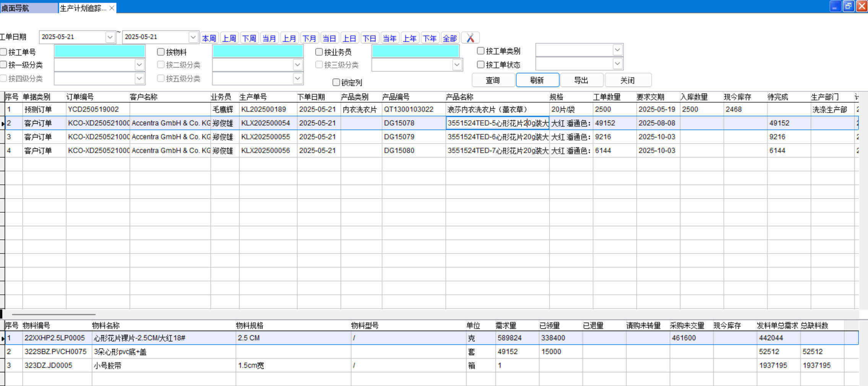The image size is (868, 386).
Task: Restore down the application window
Action: 848,6
